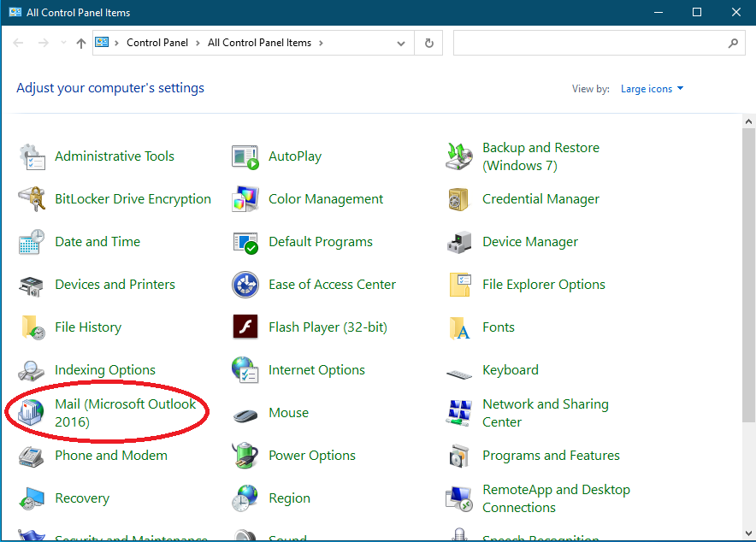Screen dimensions: 756x542
Task: Click the Back navigation arrow
Action: pyautogui.click(x=18, y=43)
